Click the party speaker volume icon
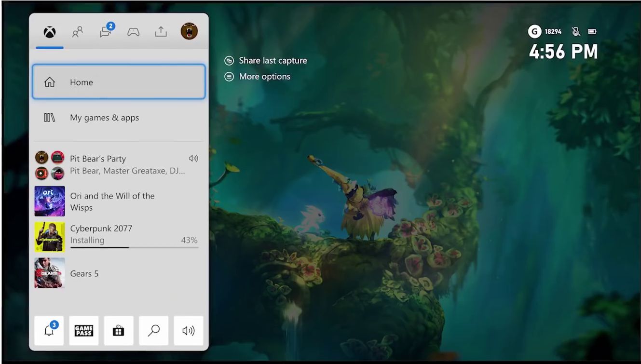The width and height of the screenshot is (641, 364). click(193, 158)
